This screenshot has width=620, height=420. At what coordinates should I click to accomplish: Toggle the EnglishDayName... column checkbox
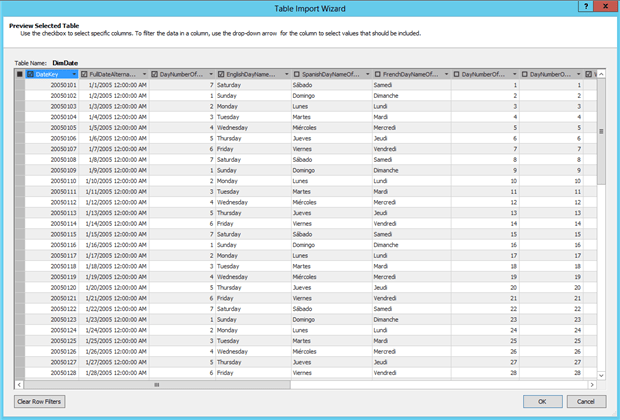[221, 74]
